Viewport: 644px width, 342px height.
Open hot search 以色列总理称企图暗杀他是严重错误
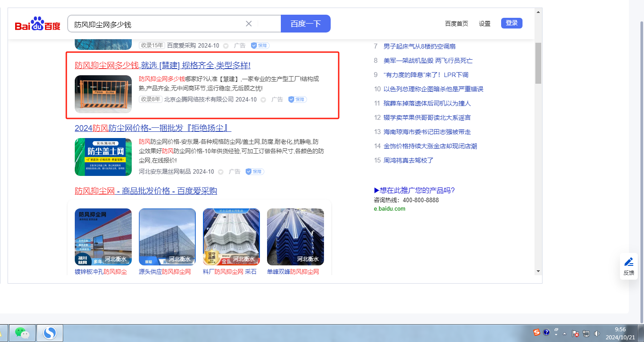coord(433,89)
